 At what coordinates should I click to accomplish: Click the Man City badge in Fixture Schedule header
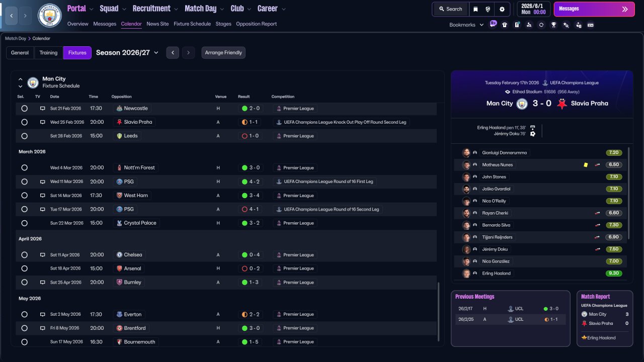point(33,82)
